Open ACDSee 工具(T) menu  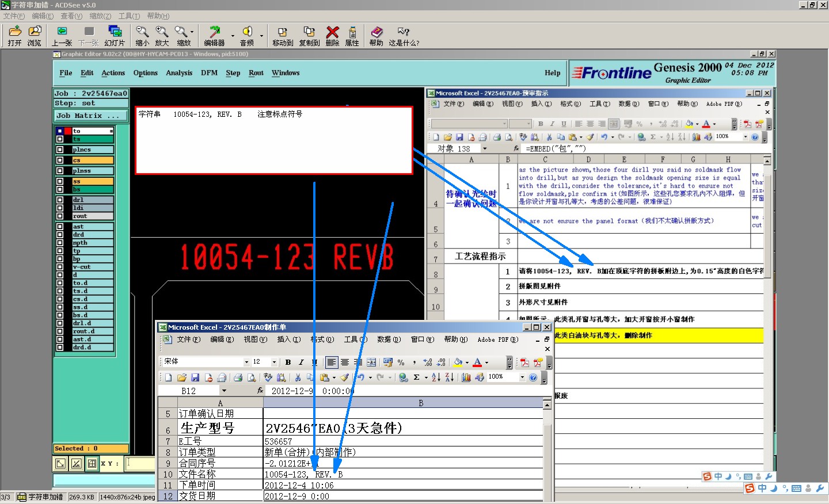129,16
